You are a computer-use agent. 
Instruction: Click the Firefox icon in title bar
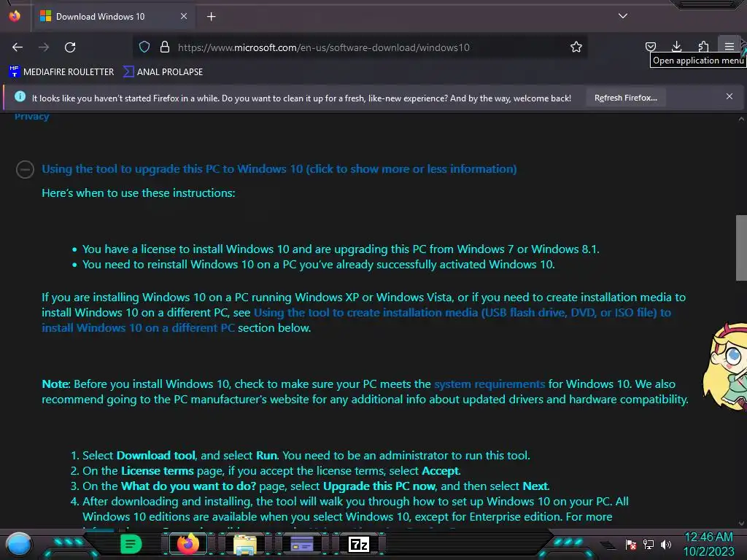pos(15,16)
